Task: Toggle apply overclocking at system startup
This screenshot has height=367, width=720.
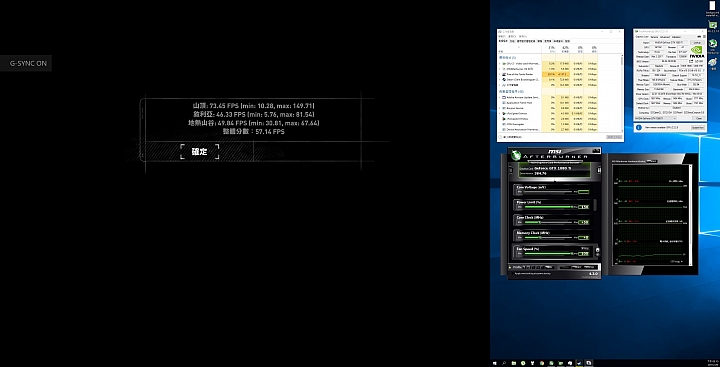Action: click(512, 274)
